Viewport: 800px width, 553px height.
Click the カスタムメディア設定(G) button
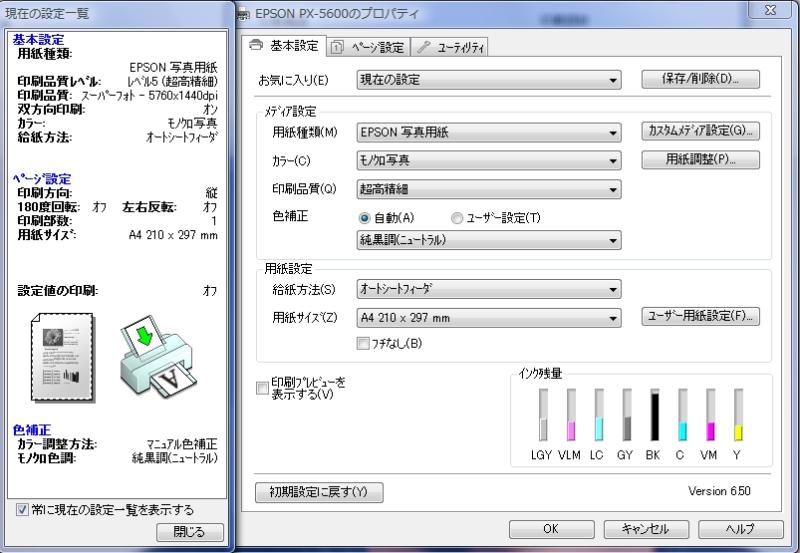point(700,131)
